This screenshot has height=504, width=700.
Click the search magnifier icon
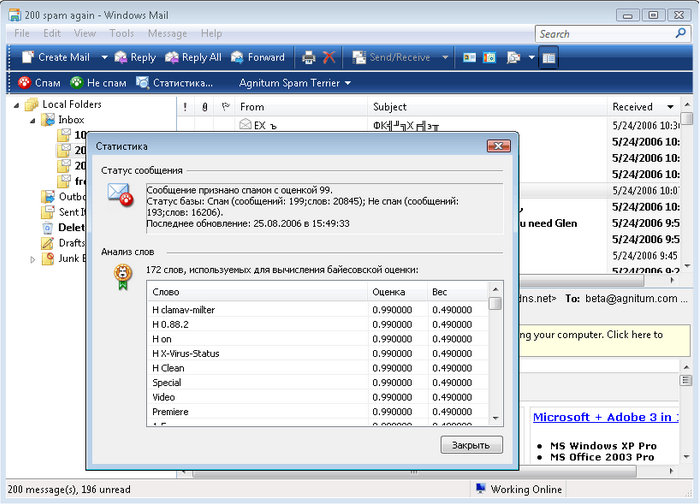coord(681,33)
